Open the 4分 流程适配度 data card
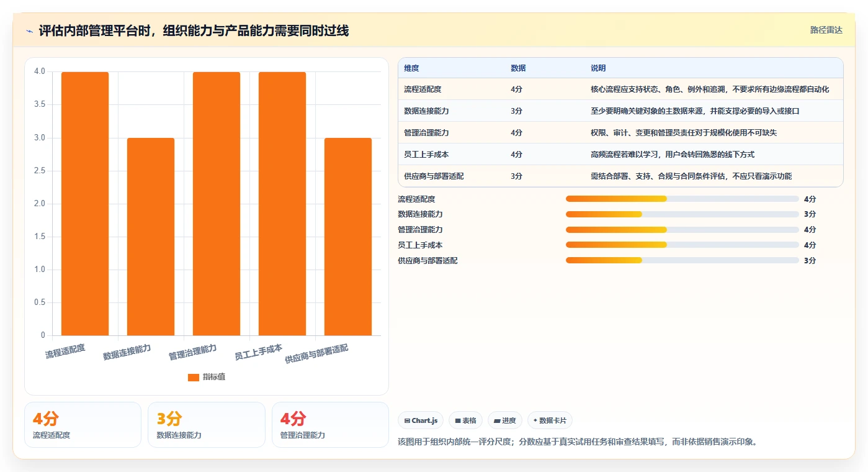868x472 pixels. [83, 425]
